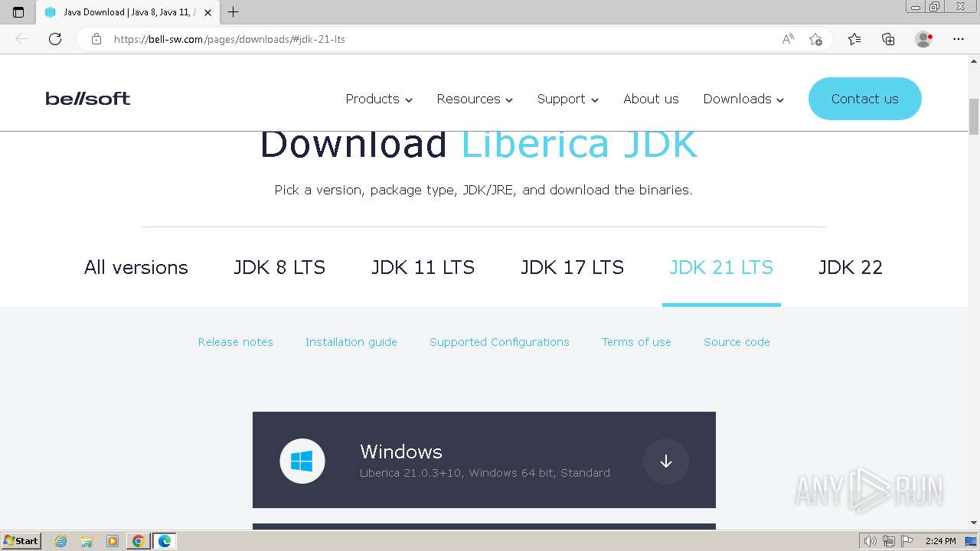This screenshot has height=551, width=980.
Task: Select the JDK 11 LTS tab
Action: click(x=423, y=267)
